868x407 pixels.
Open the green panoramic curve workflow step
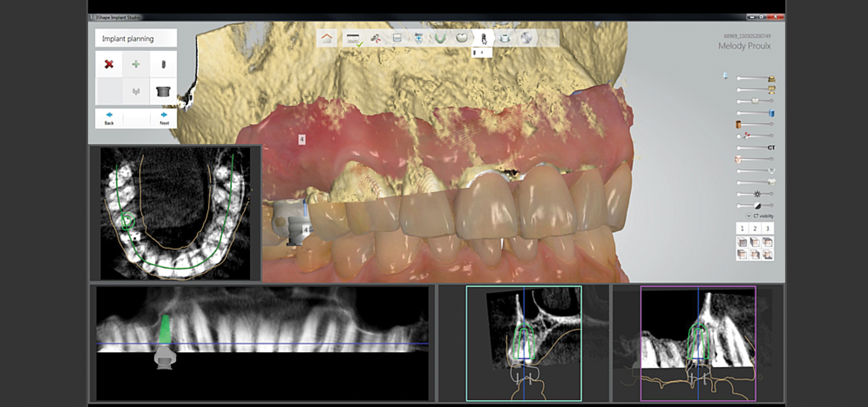pyautogui.click(x=440, y=38)
